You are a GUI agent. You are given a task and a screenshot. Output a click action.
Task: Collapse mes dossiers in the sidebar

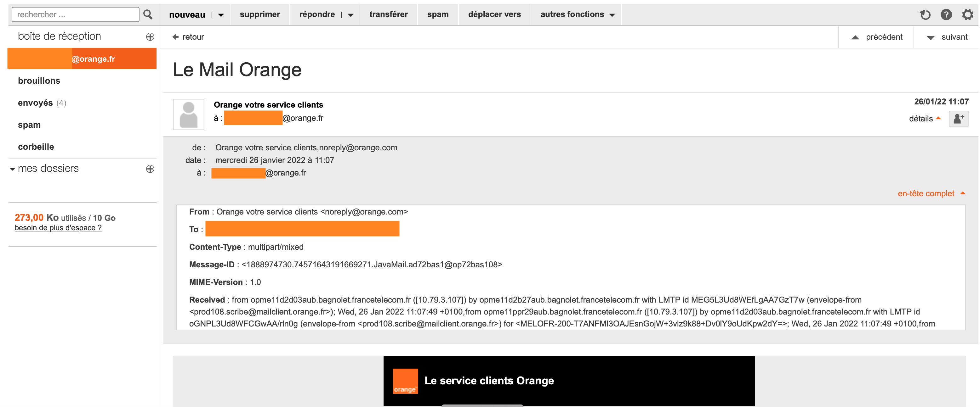pyautogui.click(x=12, y=169)
